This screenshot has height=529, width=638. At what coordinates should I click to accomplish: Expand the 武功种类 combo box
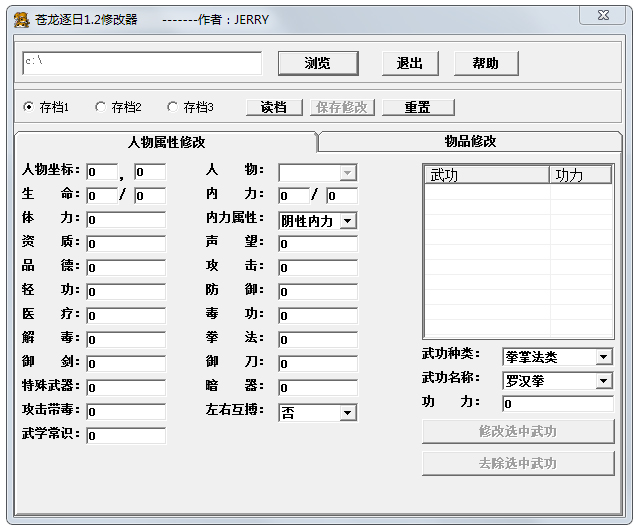coord(603,357)
